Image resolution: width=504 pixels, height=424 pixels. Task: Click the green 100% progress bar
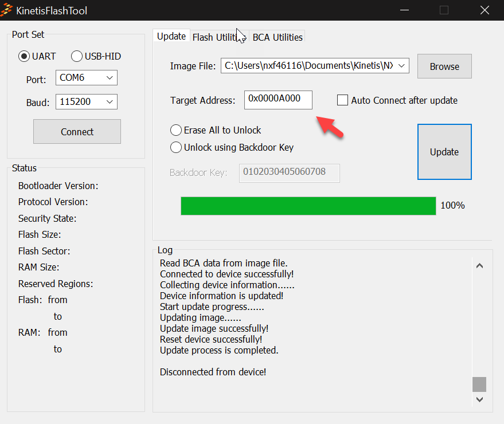point(308,206)
